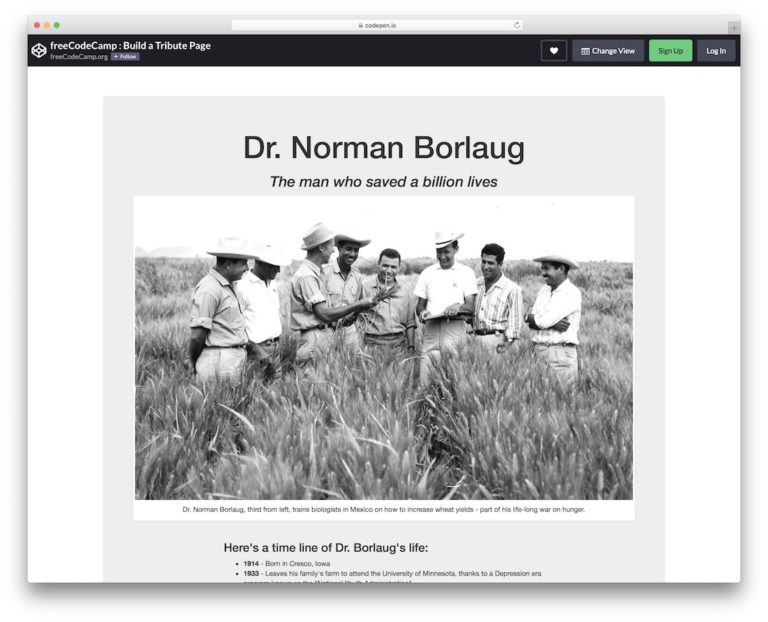
Task: Close the browser window with red button
Action: point(37,25)
